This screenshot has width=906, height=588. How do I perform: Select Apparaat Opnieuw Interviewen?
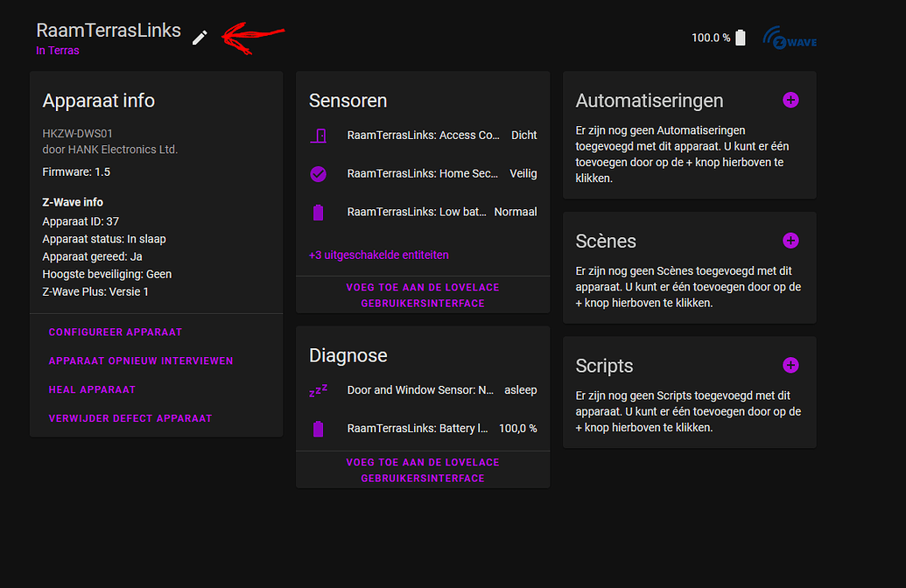[141, 360]
